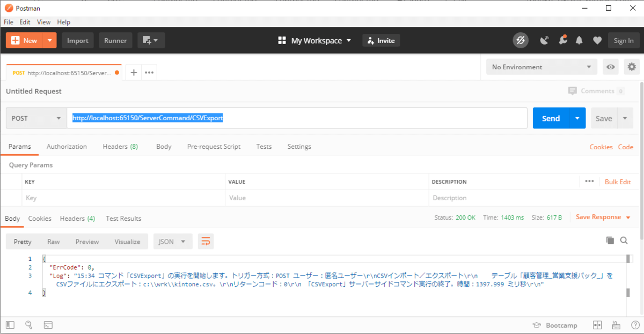644x334 pixels.
Task: Switch response view to Raw
Action: (x=54, y=242)
